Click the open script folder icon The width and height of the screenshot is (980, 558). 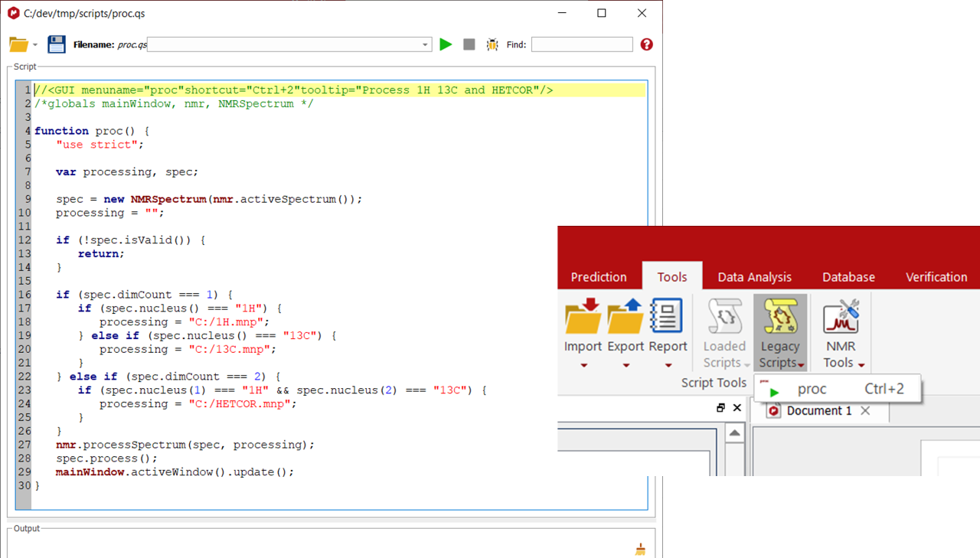point(18,44)
